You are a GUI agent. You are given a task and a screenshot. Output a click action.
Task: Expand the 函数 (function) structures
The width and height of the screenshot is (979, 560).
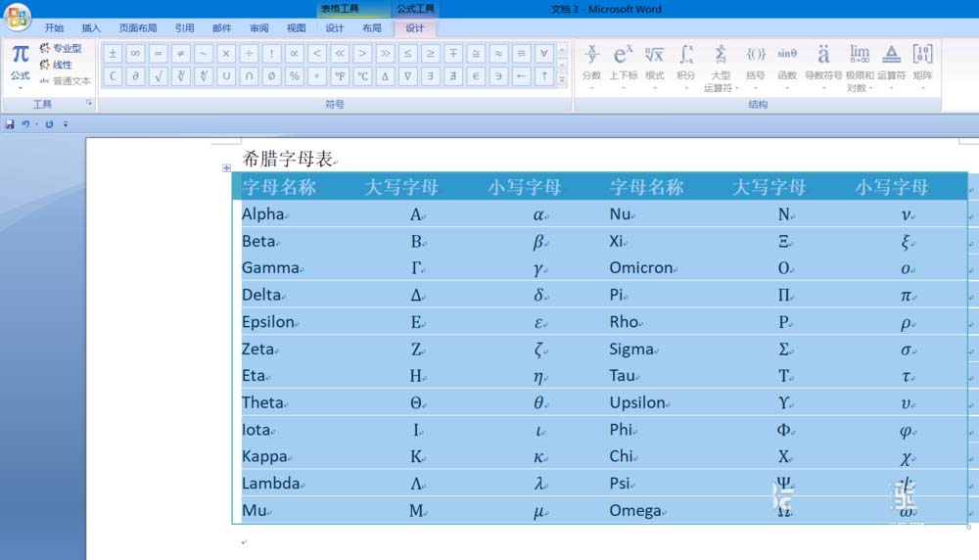(787, 67)
